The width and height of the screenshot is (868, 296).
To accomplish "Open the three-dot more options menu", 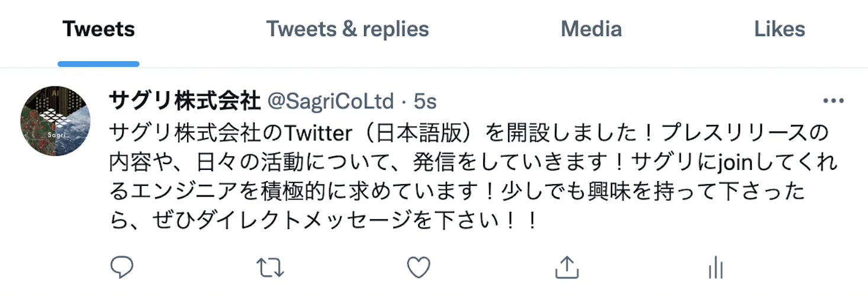I will click(833, 101).
